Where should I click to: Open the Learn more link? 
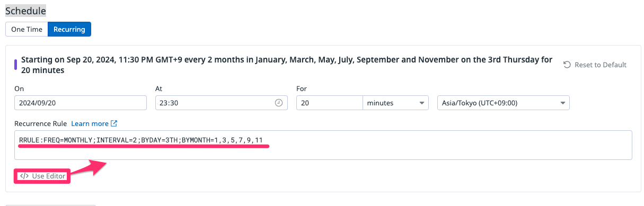pos(90,123)
